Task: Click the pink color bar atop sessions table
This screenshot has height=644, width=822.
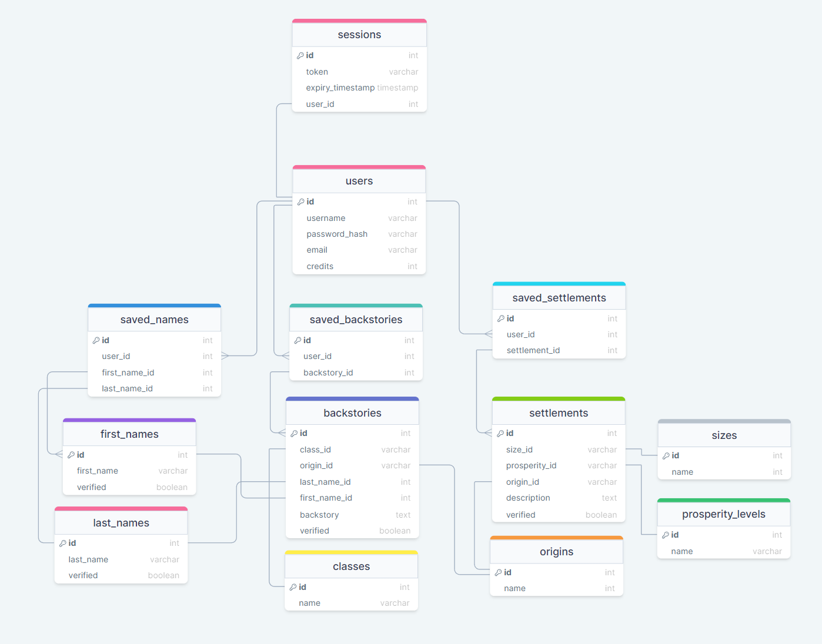Action: click(x=359, y=20)
